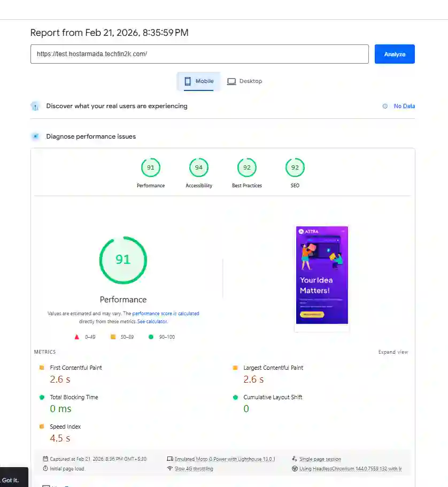The width and height of the screenshot is (448, 487).
Task: Click the Largest Contentful Paint label
Action: click(273, 368)
